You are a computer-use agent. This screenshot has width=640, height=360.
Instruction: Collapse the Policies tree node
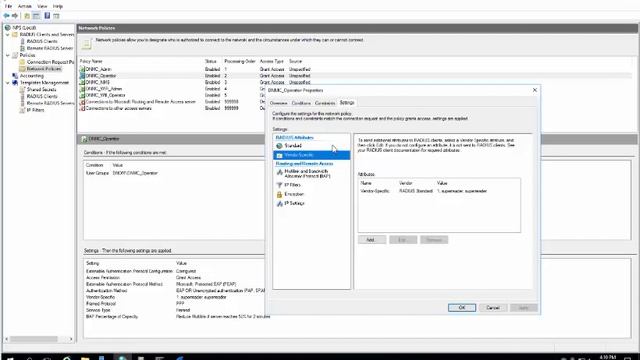click(7, 55)
